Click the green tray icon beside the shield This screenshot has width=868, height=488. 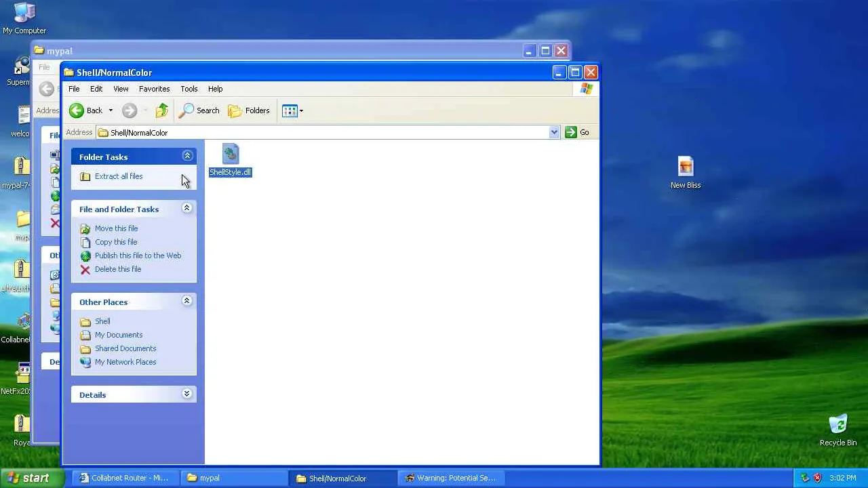[805, 478]
